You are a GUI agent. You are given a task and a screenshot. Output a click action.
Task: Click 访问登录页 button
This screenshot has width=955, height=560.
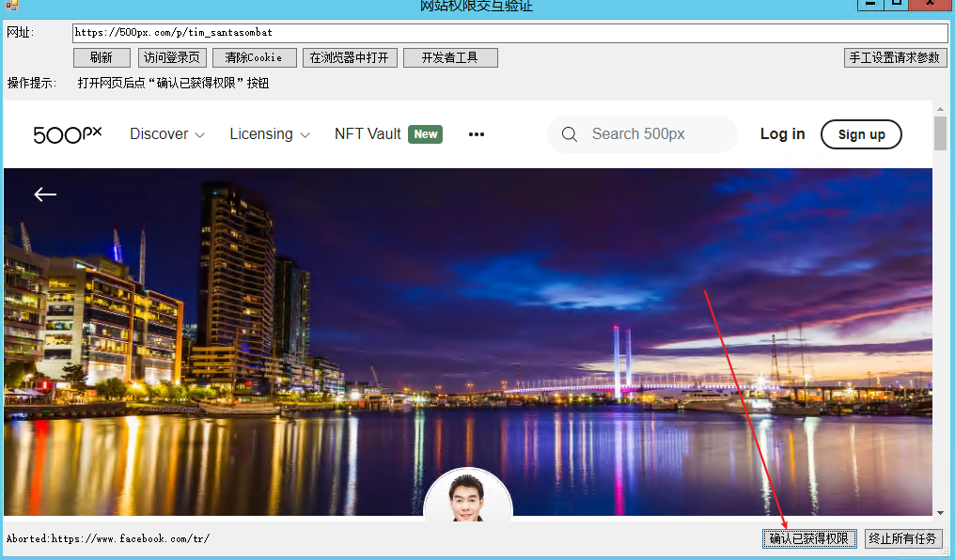coord(172,58)
